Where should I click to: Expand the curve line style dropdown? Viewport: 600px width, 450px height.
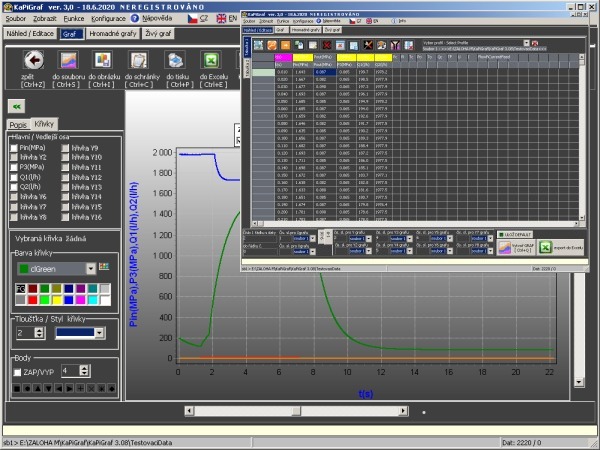[98, 332]
